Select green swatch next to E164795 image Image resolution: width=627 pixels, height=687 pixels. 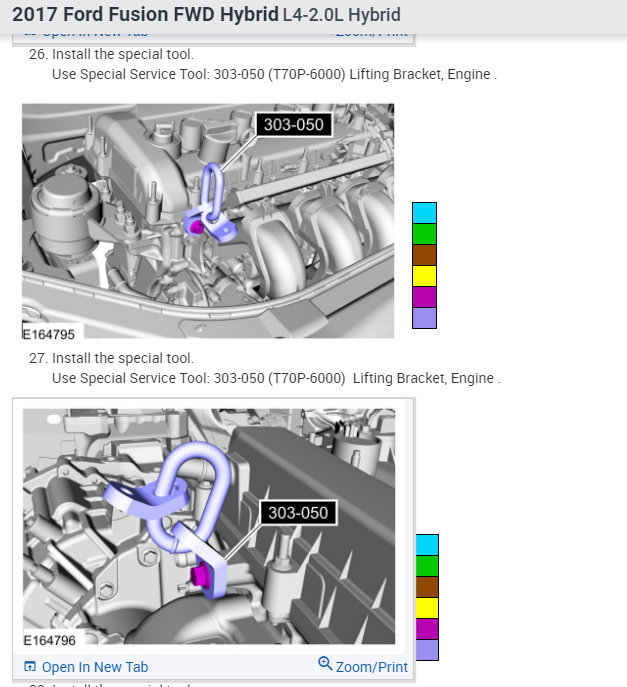tap(424, 234)
